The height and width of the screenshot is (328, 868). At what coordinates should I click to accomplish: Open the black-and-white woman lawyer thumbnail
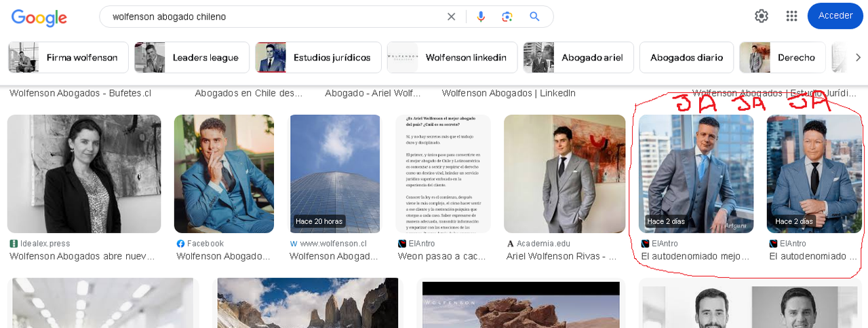point(84,174)
